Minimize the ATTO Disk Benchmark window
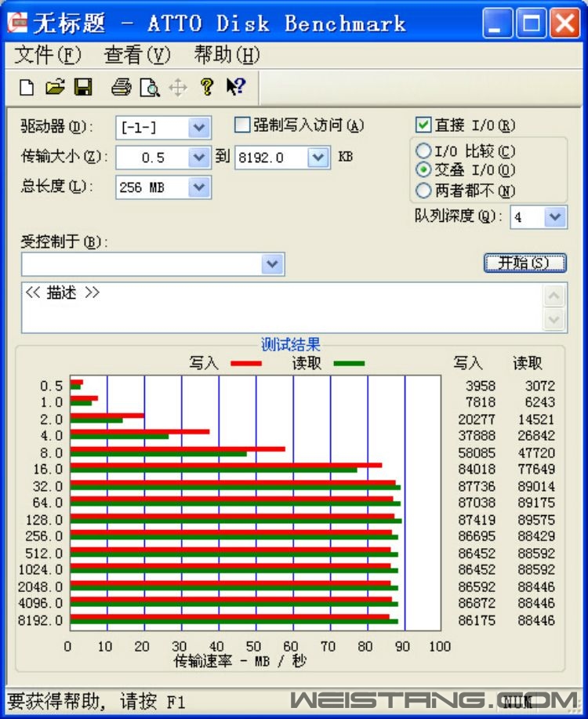Image resolution: width=588 pixels, height=719 pixels. coord(497,23)
